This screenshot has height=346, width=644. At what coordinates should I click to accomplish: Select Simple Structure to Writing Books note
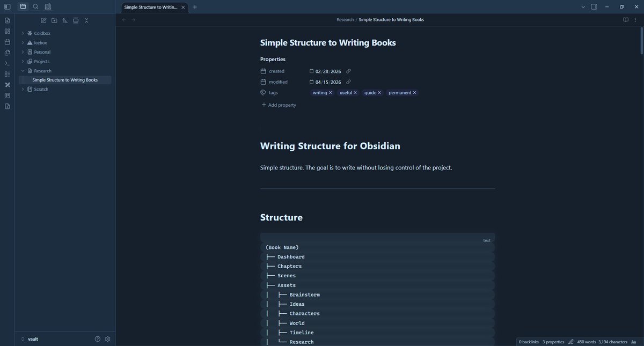click(x=65, y=80)
